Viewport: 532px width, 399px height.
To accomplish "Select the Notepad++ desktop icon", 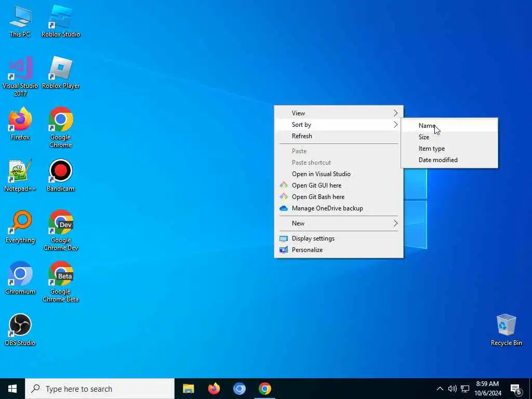I will coord(20,176).
